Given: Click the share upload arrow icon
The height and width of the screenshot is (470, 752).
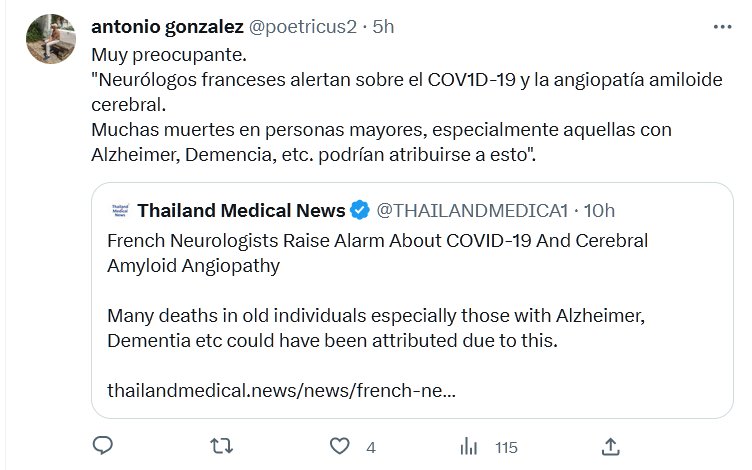Looking at the screenshot, I should click(x=611, y=446).
